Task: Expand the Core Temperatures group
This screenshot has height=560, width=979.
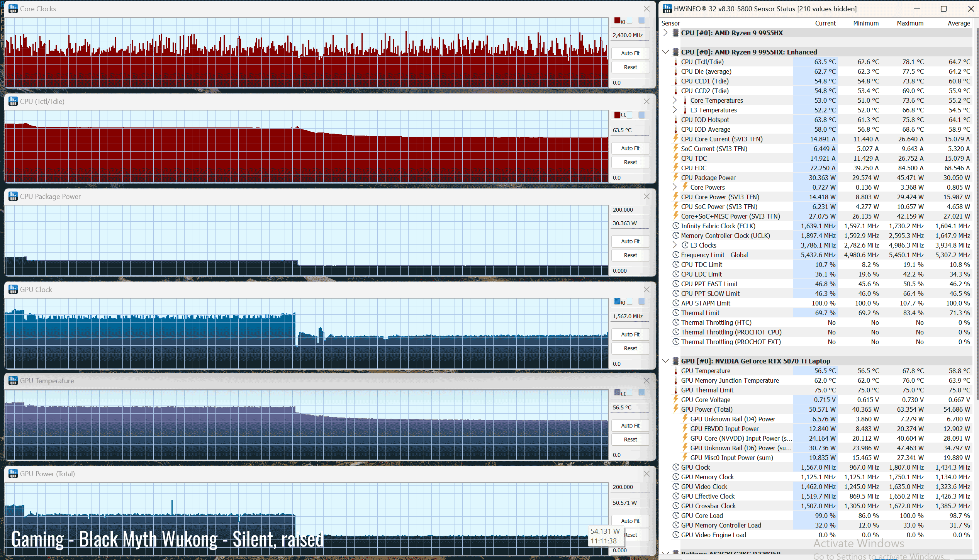Action: tap(675, 100)
